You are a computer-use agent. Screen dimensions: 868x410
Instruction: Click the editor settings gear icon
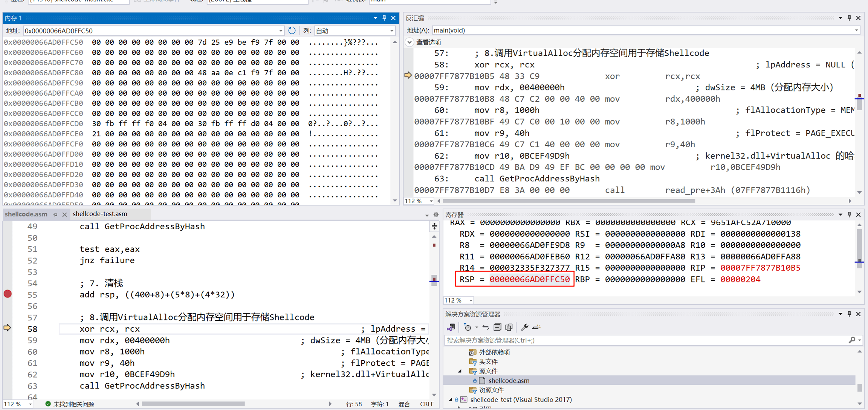436,214
